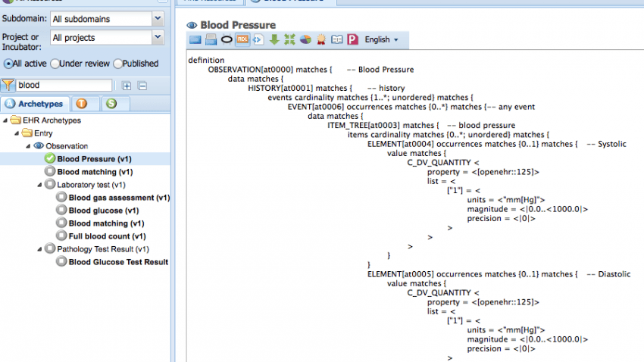The height and width of the screenshot is (362, 644).
Task: Switch to the Archetypes tab
Action: pyautogui.click(x=35, y=104)
